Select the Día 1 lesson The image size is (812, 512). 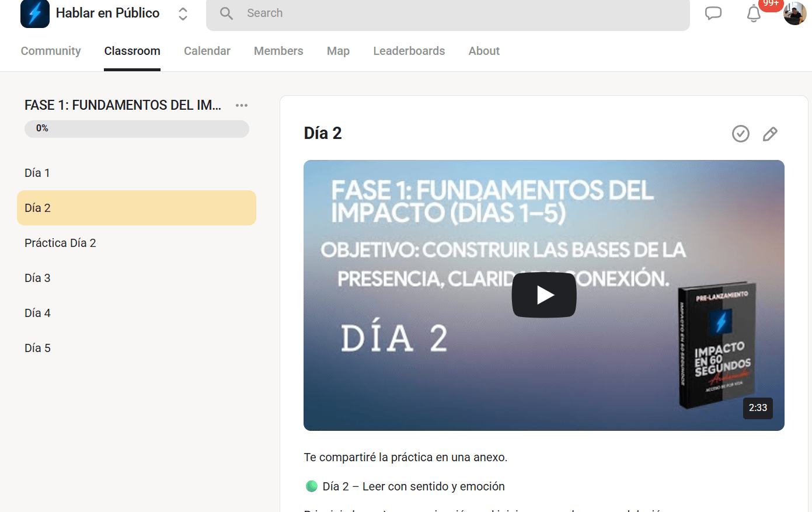(37, 173)
